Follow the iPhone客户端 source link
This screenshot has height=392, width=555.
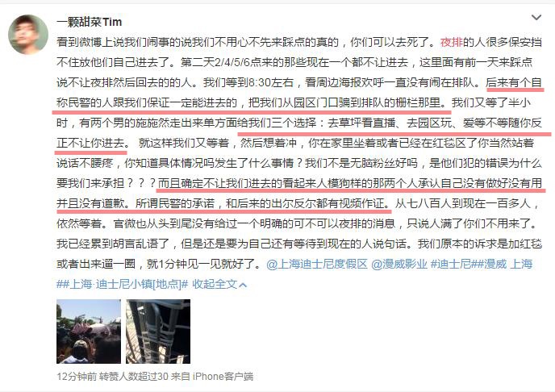point(223,376)
